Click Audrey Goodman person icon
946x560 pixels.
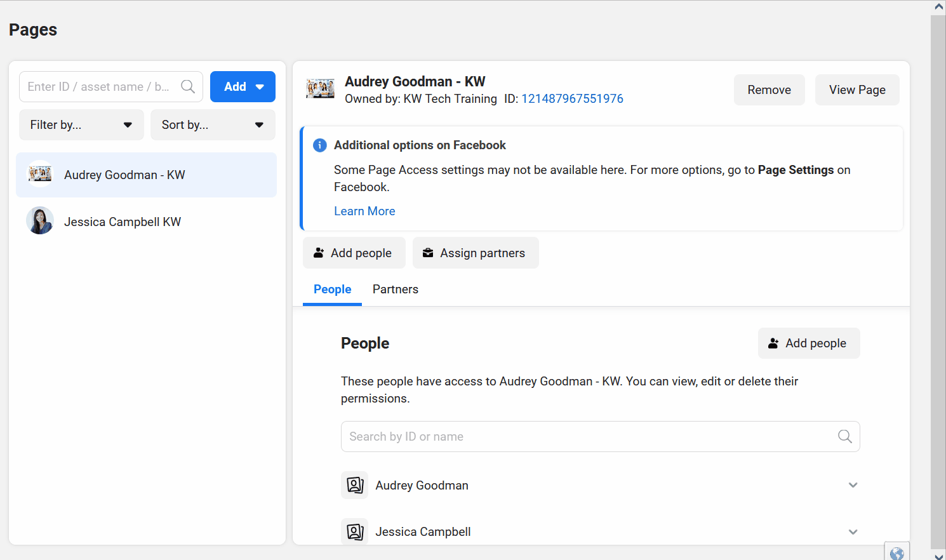355,485
